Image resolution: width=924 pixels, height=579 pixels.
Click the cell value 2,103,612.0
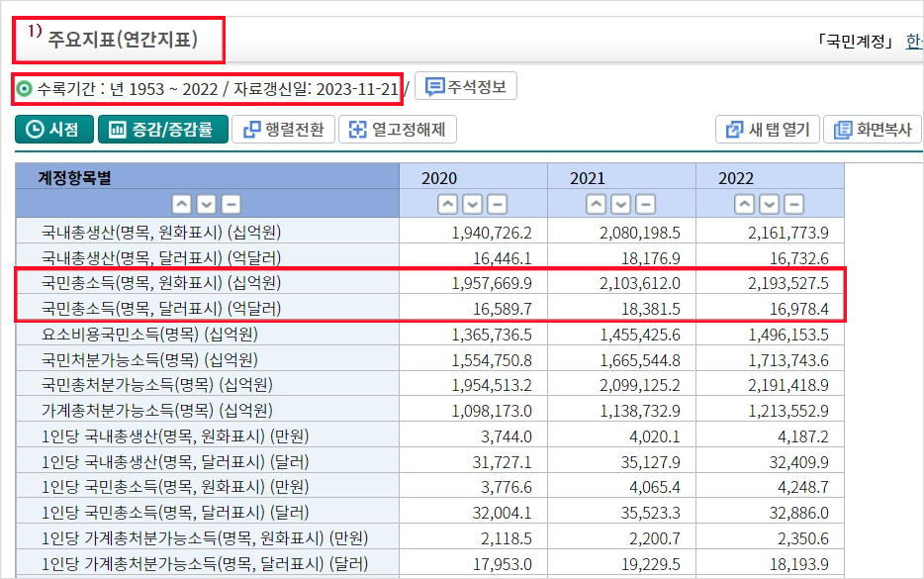(640, 284)
